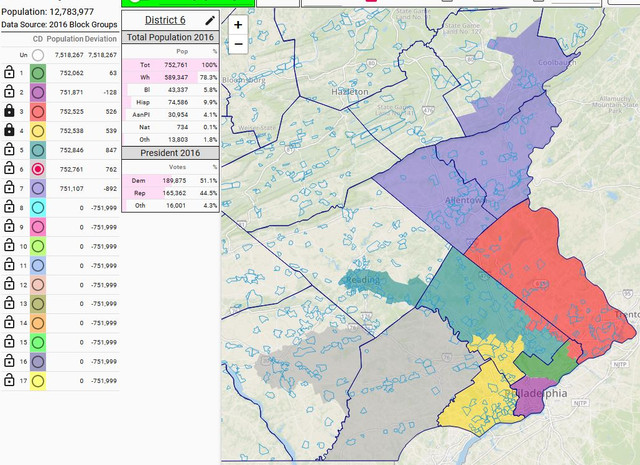Click the CD column header
Viewport: 640px width, 465px height.
coord(38,39)
